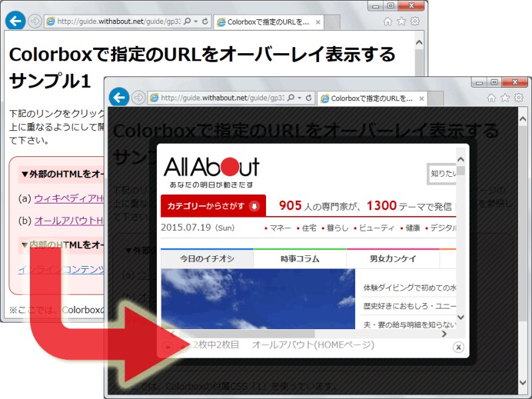Click the search magnifier in the address bar
The height and width of the screenshot is (399, 532).
290,98
